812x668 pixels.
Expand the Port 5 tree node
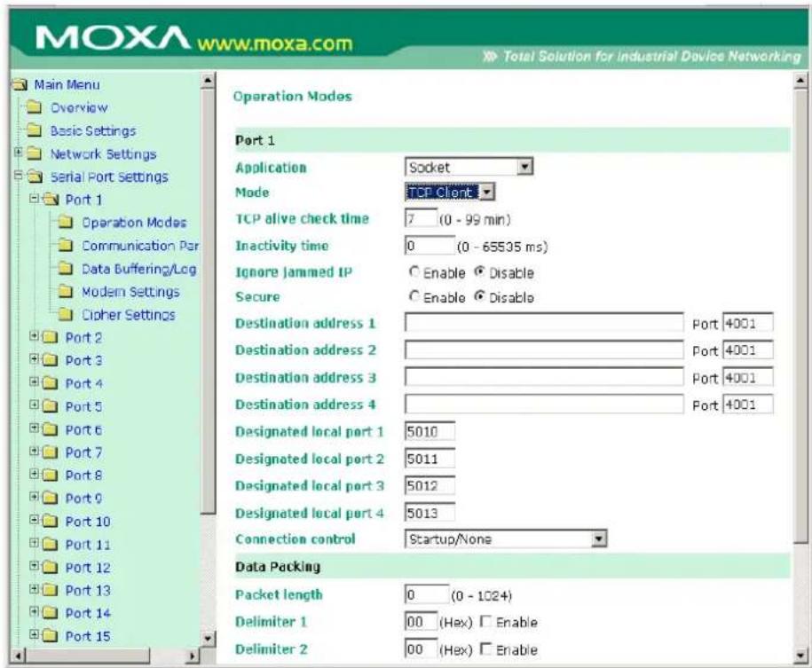pyautogui.click(x=35, y=405)
